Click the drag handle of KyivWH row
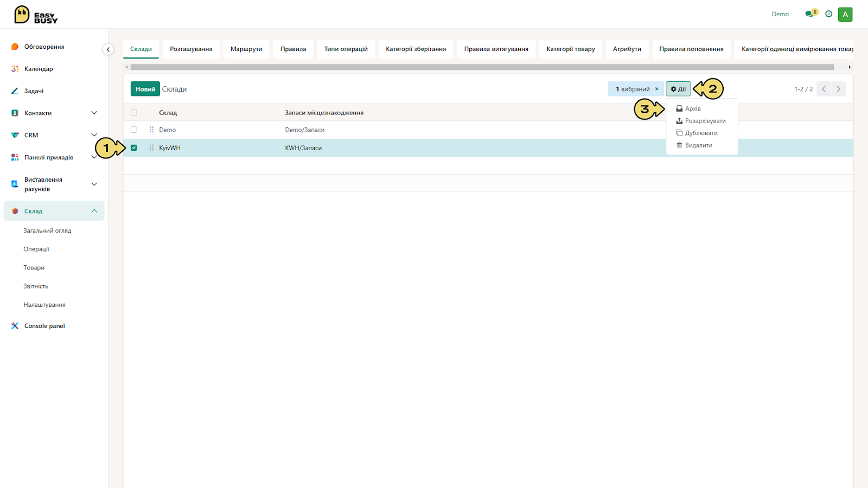 click(x=151, y=147)
